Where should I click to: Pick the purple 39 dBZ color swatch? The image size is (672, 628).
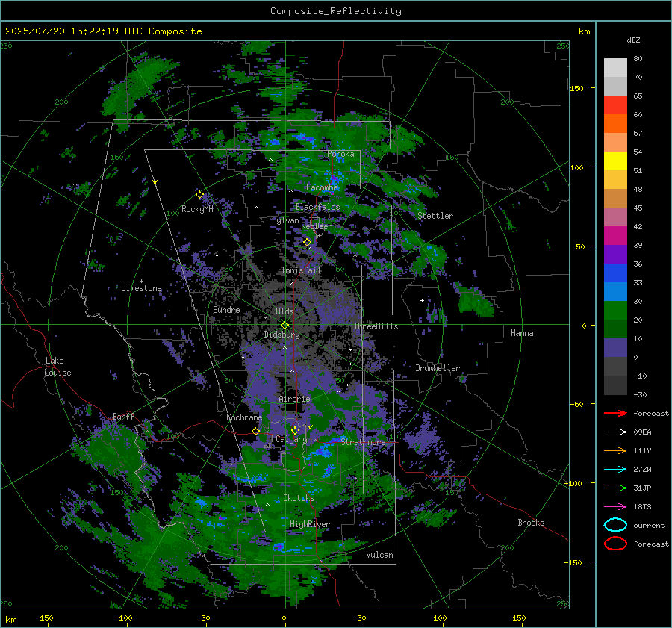click(x=615, y=254)
